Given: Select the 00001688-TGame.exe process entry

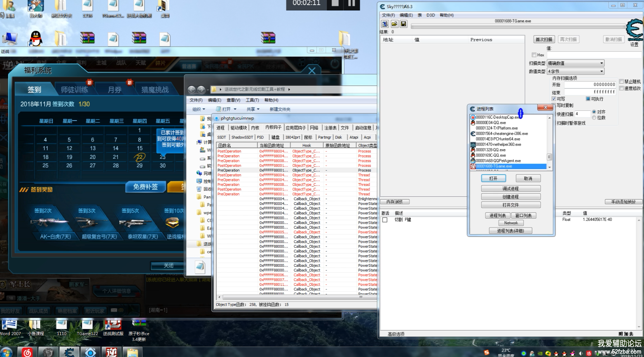Looking at the screenshot, I should click(x=508, y=166).
